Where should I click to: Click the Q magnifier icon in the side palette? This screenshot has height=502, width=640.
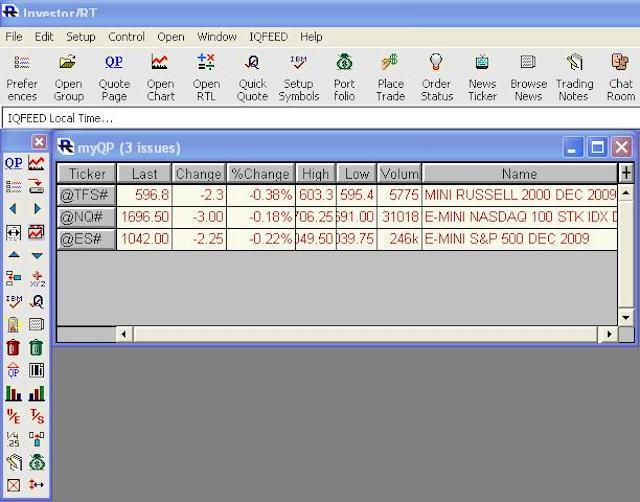(37, 302)
